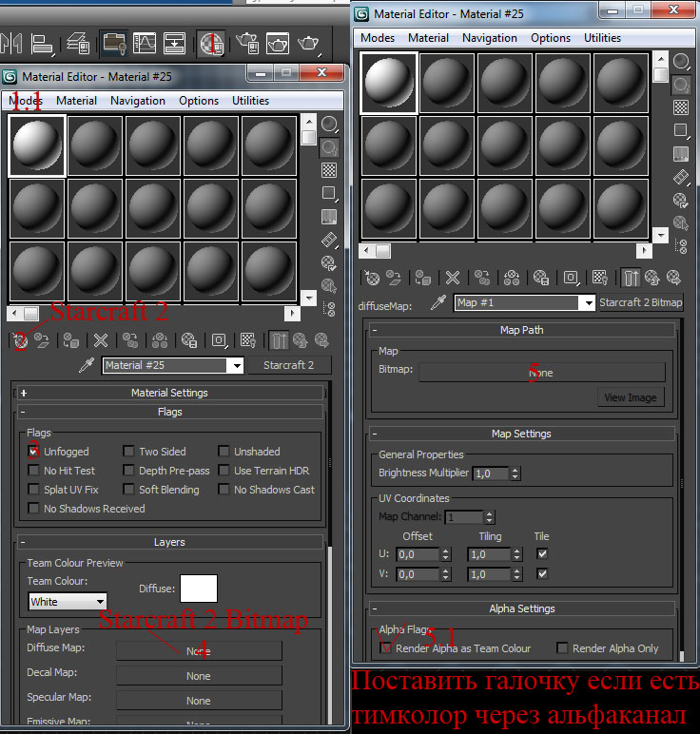Toggle the U Tile checkbox
The width and height of the screenshot is (700, 734).
(542, 553)
